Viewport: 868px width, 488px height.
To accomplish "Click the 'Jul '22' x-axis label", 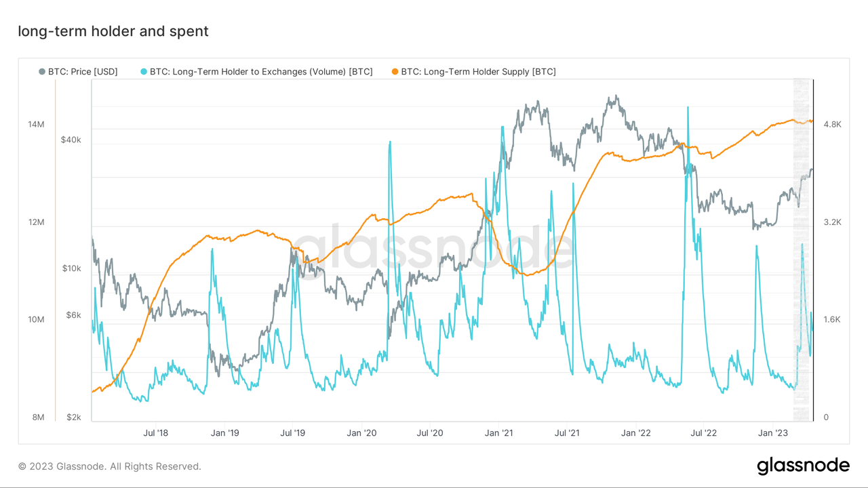I will (x=703, y=432).
